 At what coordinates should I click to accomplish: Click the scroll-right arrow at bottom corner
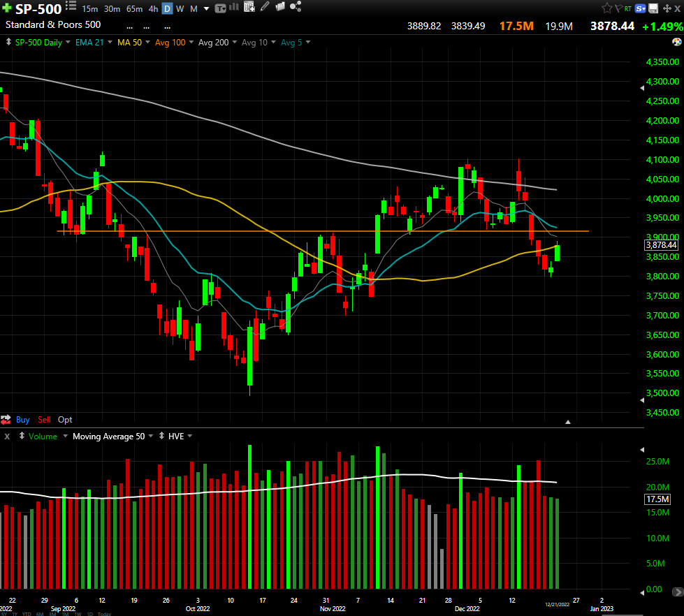pos(678,592)
